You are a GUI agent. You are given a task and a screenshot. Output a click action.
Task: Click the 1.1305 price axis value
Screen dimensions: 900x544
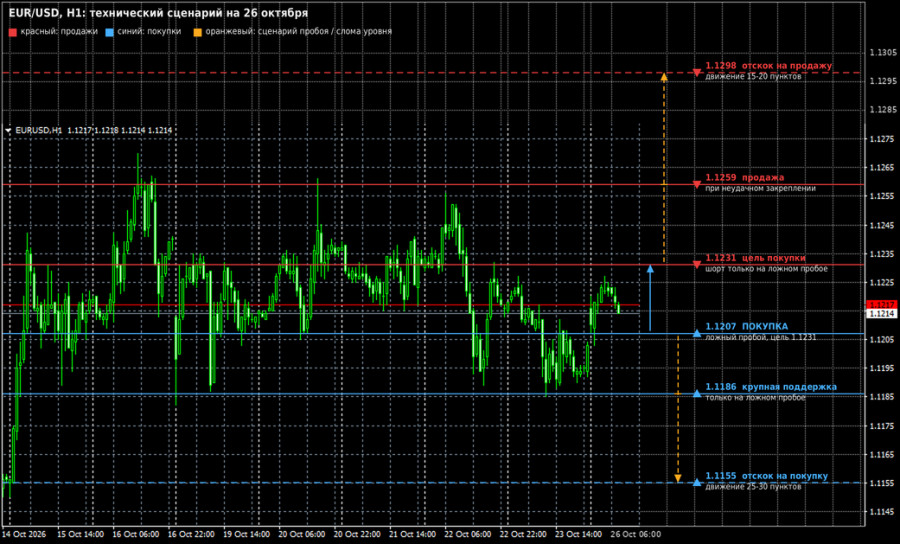(883, 53)
